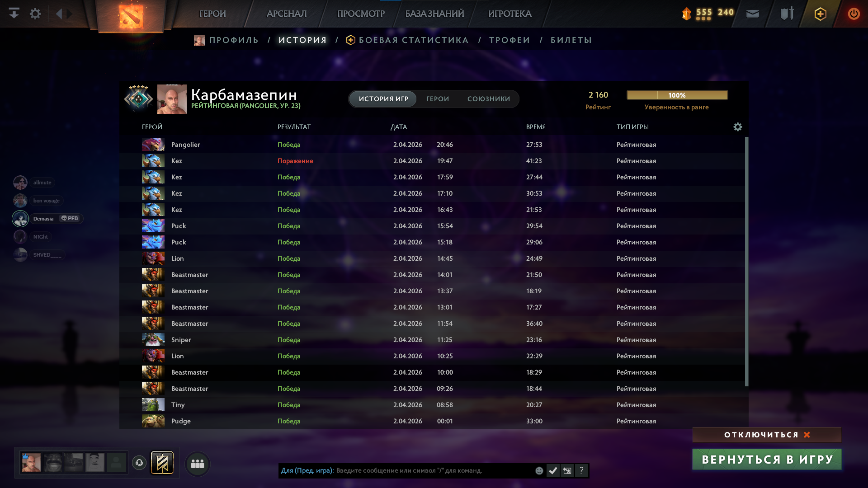Click the Pudge match time 00:01

pyautogui.click(x=445, y=421)
